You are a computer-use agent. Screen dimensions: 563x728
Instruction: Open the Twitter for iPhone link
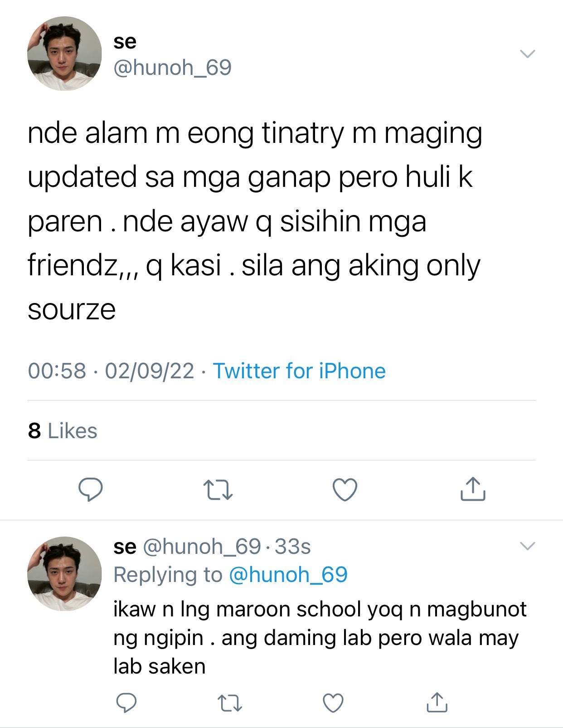click(299, 371)
